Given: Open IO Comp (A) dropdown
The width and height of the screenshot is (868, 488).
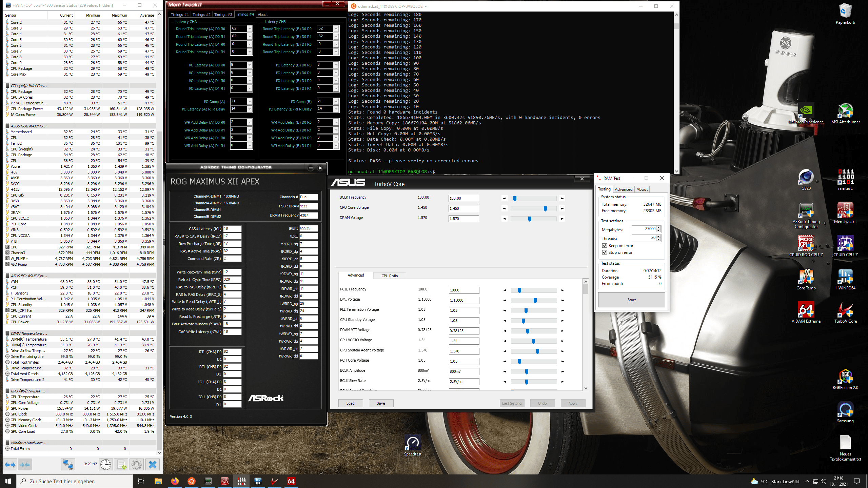Looking at the screenshot, I should [x=250, y=101].
